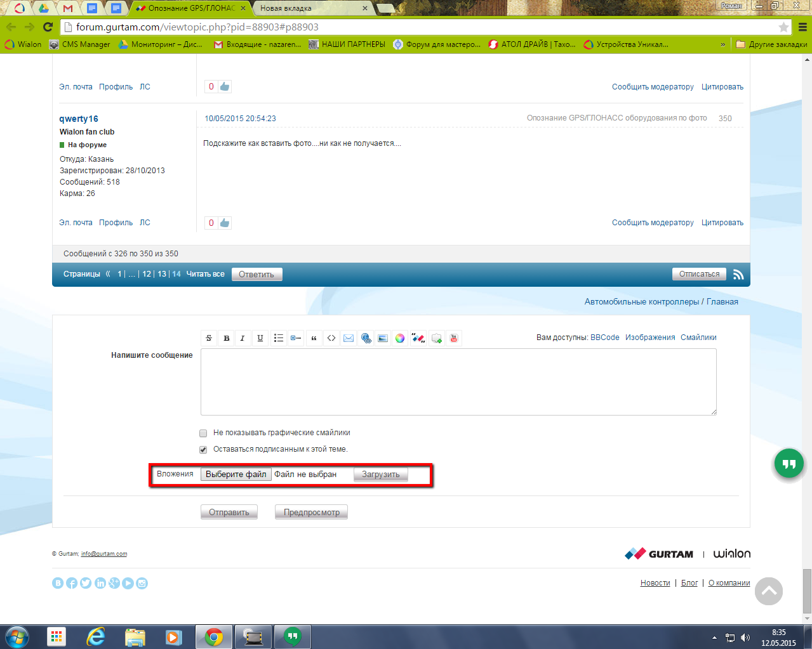This screenshot has width=812, height=649.
Task: Go to page 13 of the topic
Action: coord(162,274)
